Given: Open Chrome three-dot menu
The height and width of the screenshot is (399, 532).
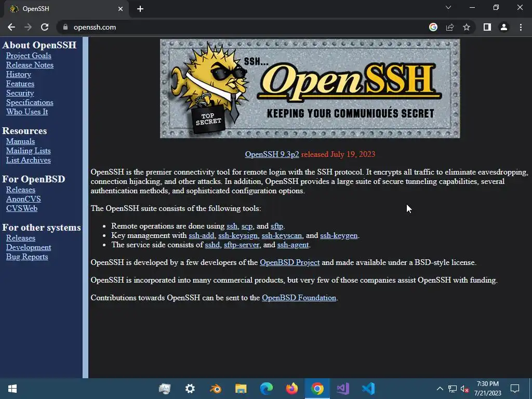Looking at the screenshot, I should (x=521, y=27).
